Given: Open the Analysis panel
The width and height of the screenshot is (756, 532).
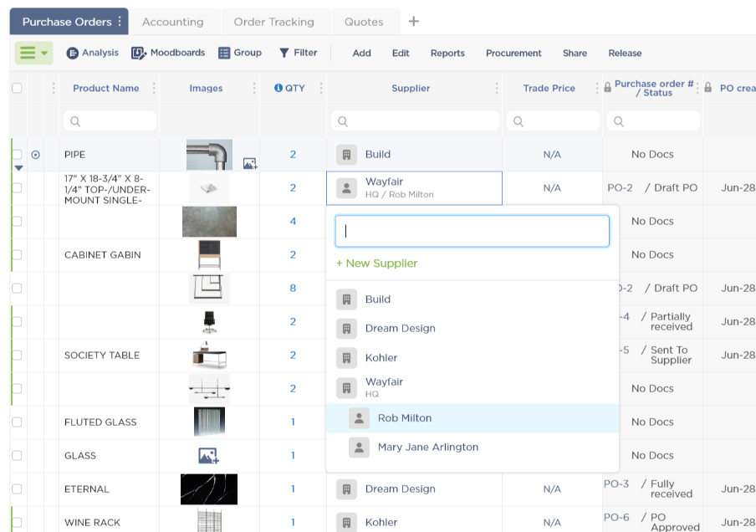Looking at the screenshot, I should coord(92,53).
